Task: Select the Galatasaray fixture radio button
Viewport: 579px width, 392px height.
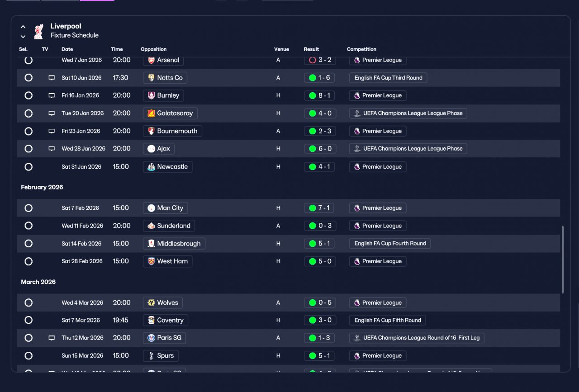Action: coord(28,113)
